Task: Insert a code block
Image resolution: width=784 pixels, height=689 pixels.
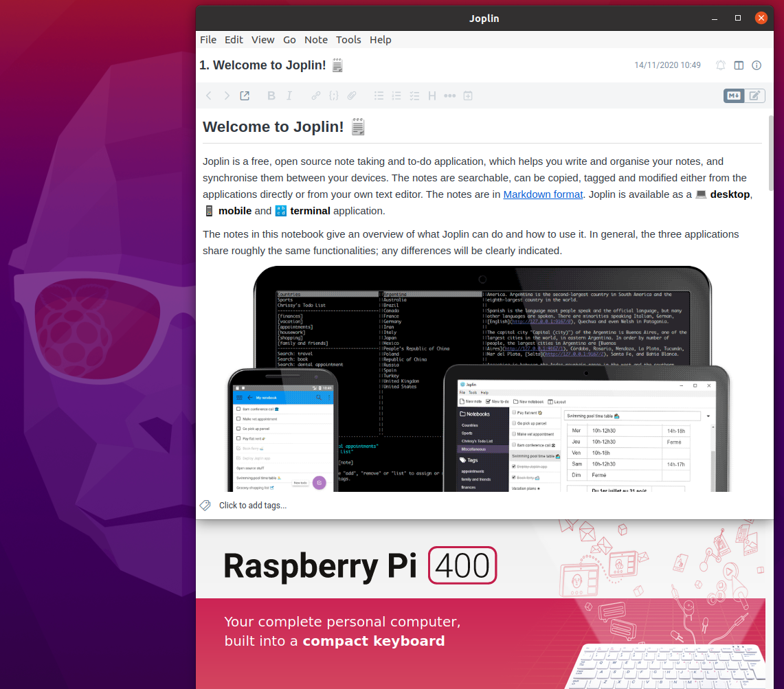Action: (333, 95)
